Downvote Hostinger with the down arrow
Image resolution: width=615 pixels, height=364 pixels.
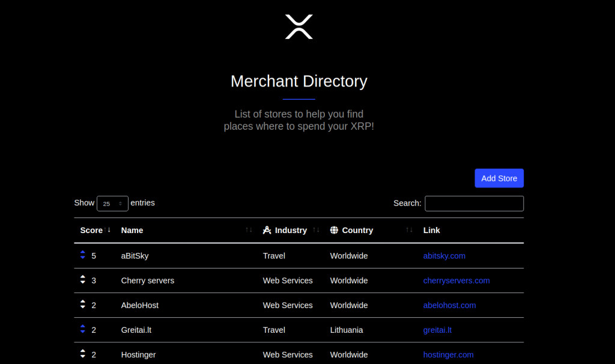point(83,356)
